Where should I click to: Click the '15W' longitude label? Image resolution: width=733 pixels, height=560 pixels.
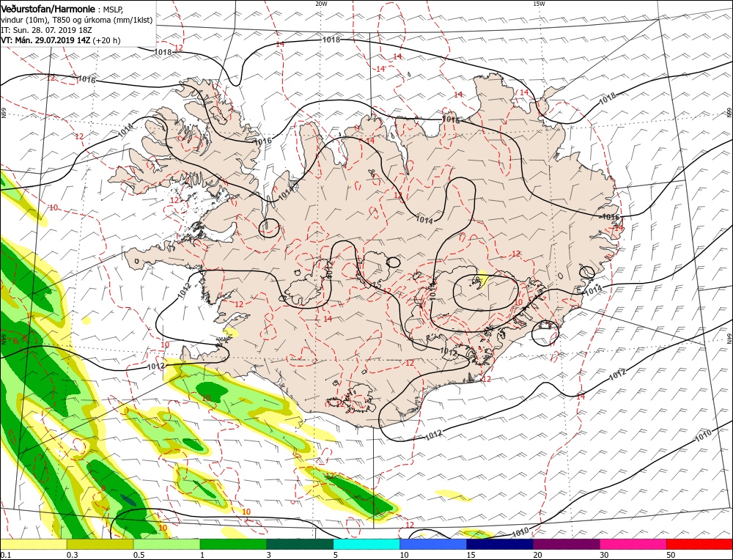pos(539,4)
